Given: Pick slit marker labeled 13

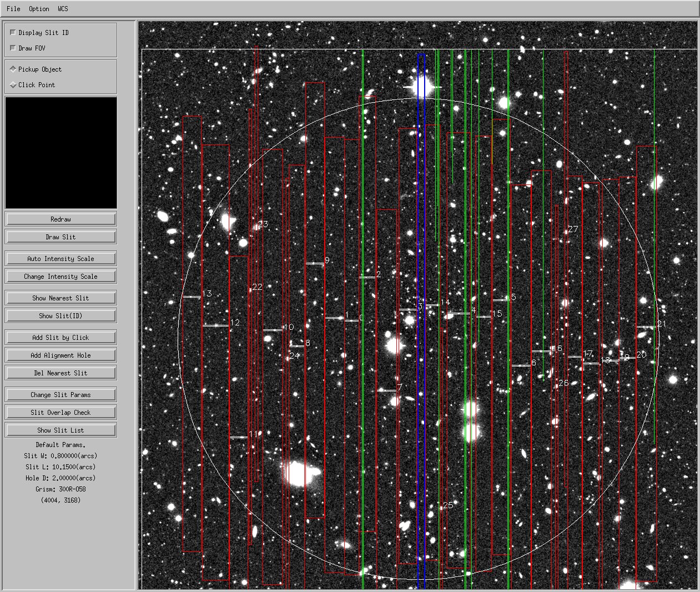Looking at the screenshot, I should pos(192,297).
